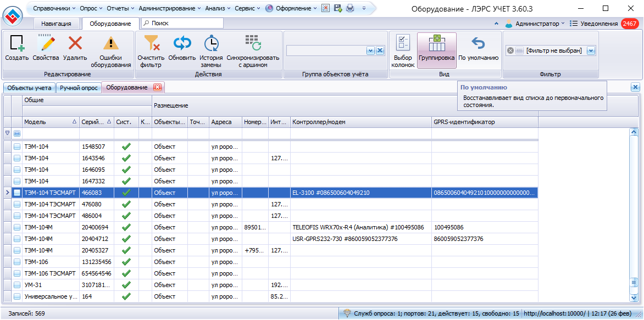The image size is (644, 320).
Task: Switch to the Навигация ribbon tab
Action: [x=56, y=24]
